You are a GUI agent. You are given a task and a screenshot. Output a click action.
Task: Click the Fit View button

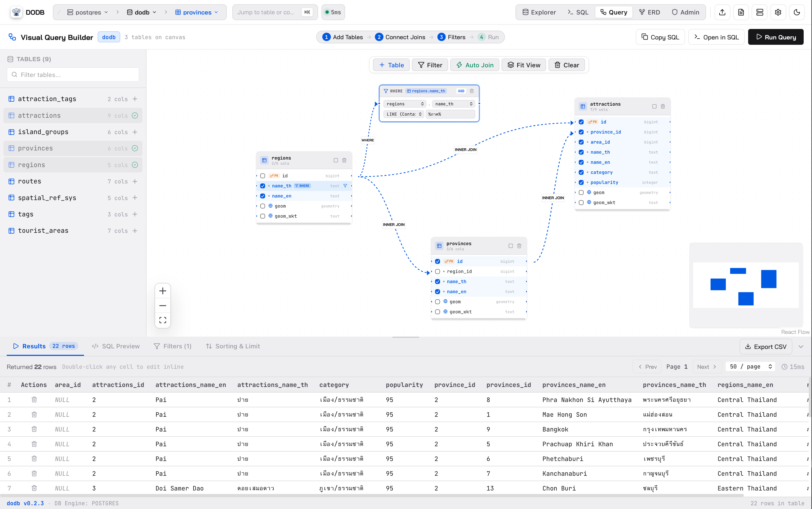tap(524, 65)
